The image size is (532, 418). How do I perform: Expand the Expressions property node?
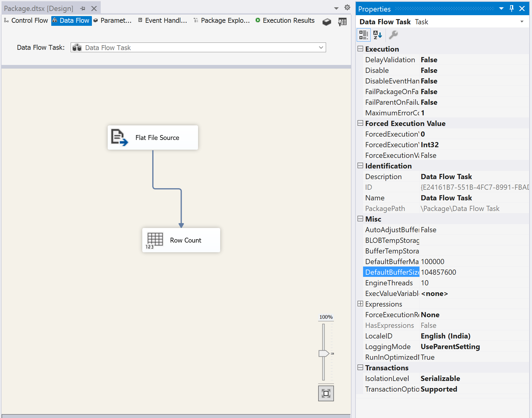click(360, 304)
